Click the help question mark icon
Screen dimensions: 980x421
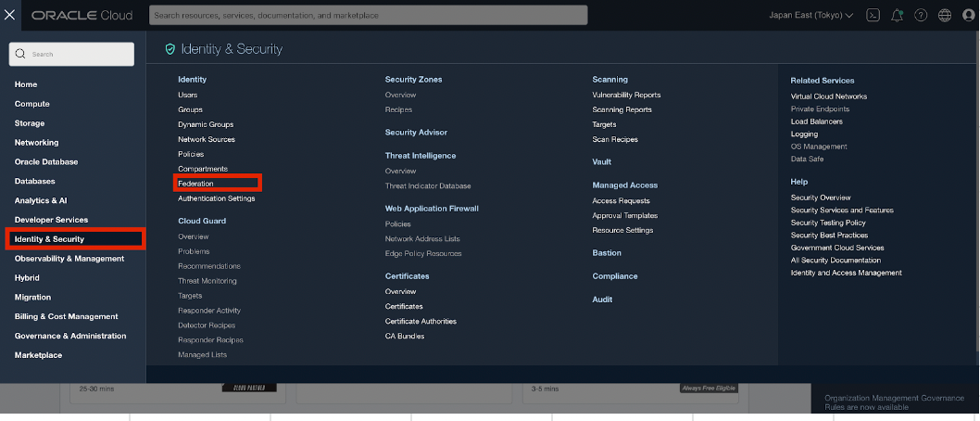pyautogui.click(x=921, y=15)
